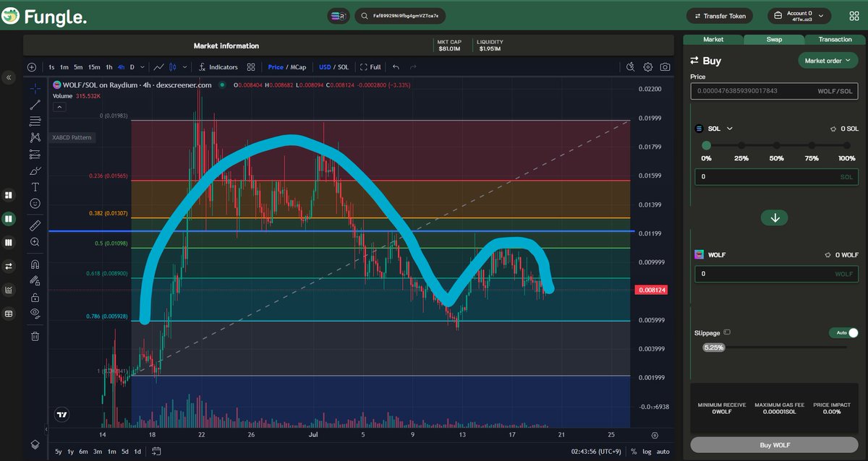Click the compare or add symbol plus icon

pyautogui.click(x=32, y=67)
